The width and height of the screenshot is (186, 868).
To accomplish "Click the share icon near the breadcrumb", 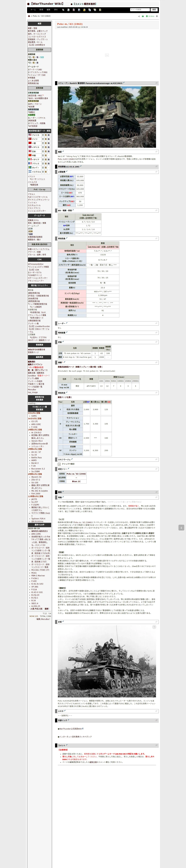I will pyautogui.click(x=139, y=16).
